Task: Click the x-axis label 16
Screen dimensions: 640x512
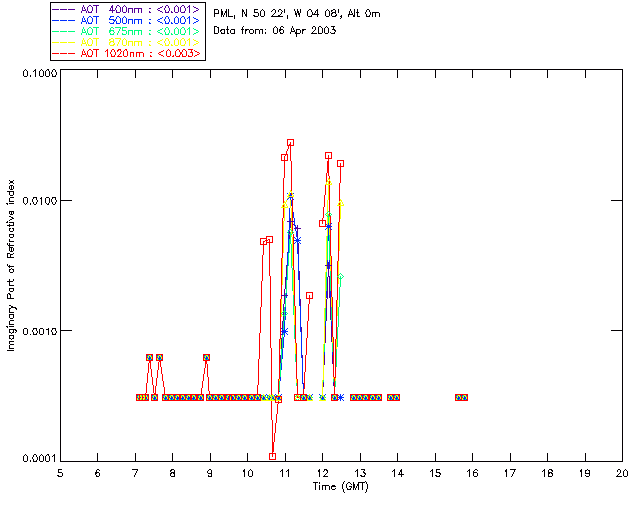Action: (472, 473)
